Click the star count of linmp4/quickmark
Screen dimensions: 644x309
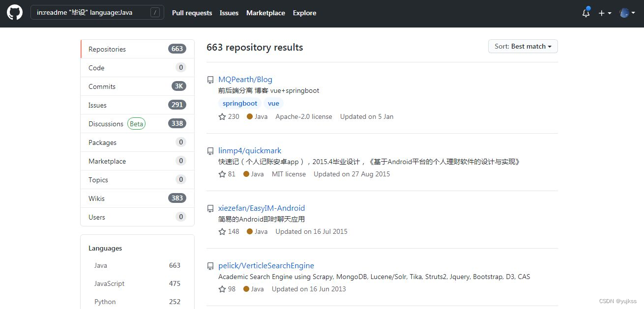point(227,174)
